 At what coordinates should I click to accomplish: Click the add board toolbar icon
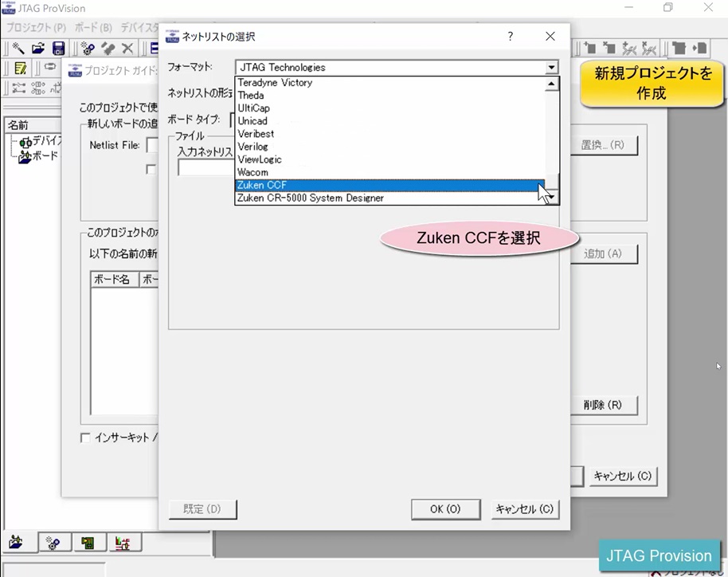coord(589,48)
